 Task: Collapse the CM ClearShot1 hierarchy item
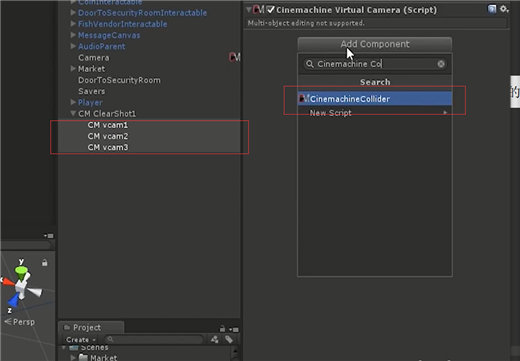coord(73,113)
